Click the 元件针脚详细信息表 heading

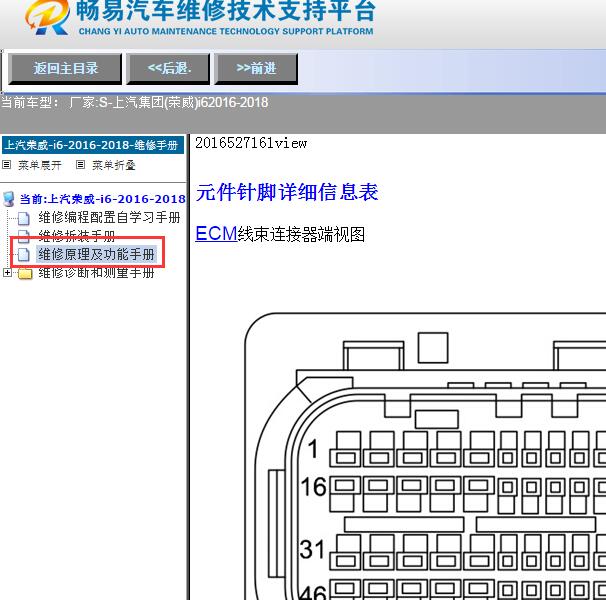pyautogui.click(x=287, y=192)
